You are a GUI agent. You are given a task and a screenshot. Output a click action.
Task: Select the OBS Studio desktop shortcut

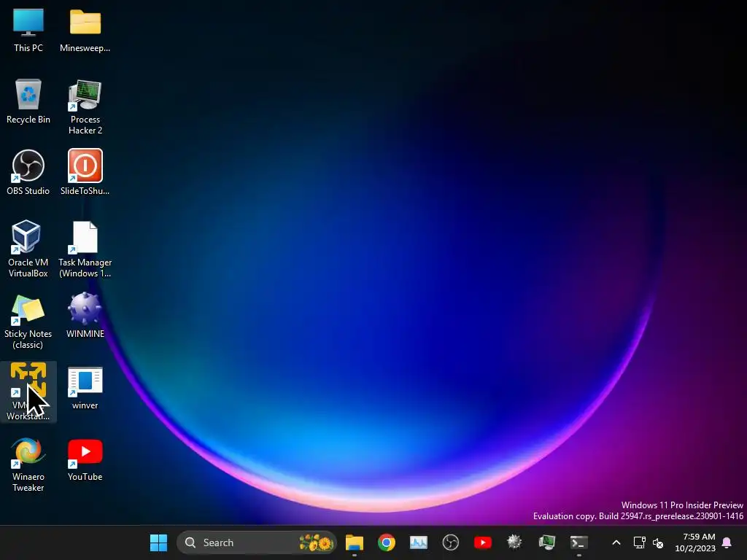tap(28, 172)
